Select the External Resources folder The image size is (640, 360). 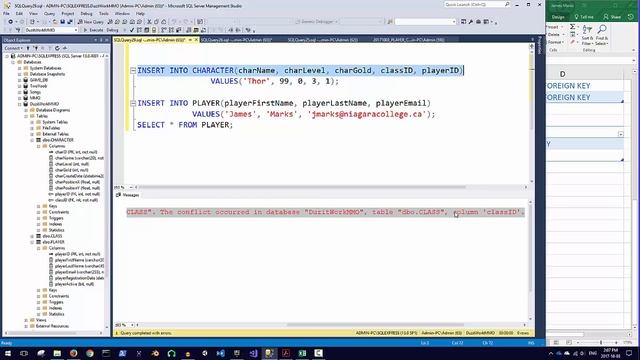click(52, 326)
